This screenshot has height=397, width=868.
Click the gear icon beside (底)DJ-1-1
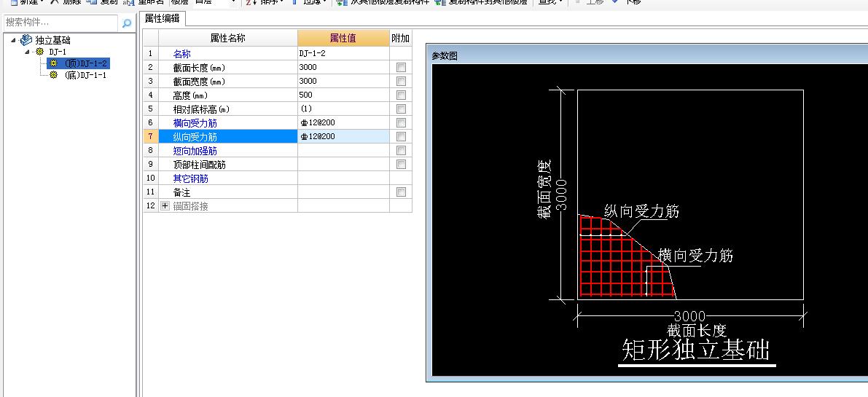click(54, 75)
